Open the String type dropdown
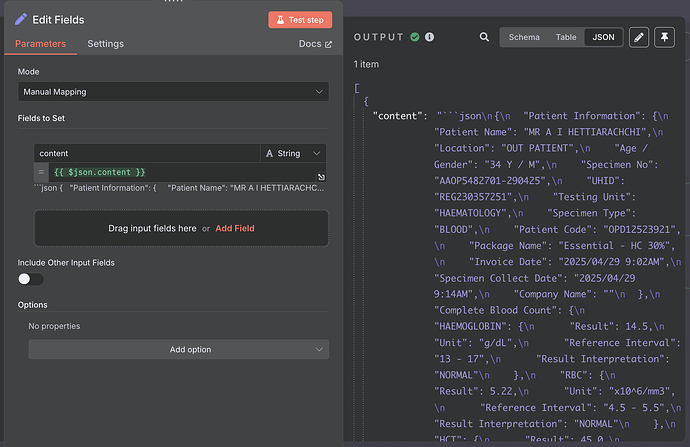 (x=293, y=153)
